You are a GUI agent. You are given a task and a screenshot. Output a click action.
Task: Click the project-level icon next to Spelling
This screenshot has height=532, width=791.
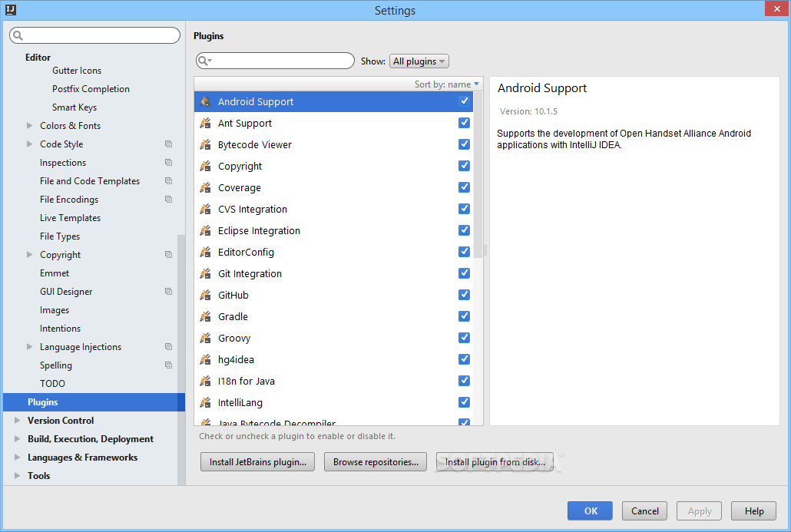(168, 365)
